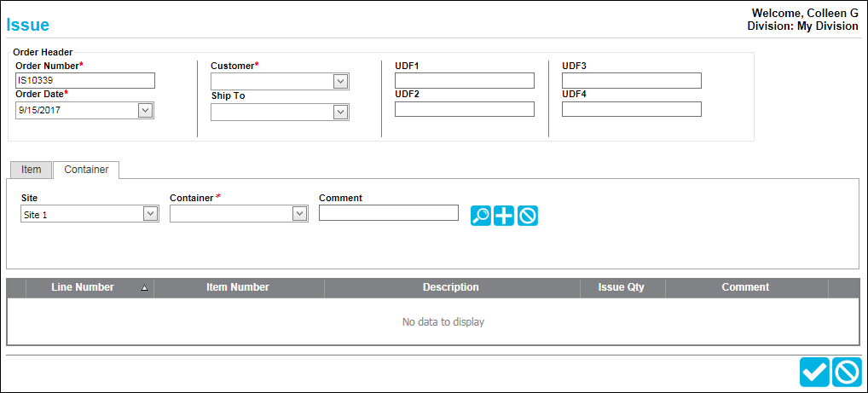Expand the Container dropdown
This screenshot has height=393, width=868.
(299, 214)
